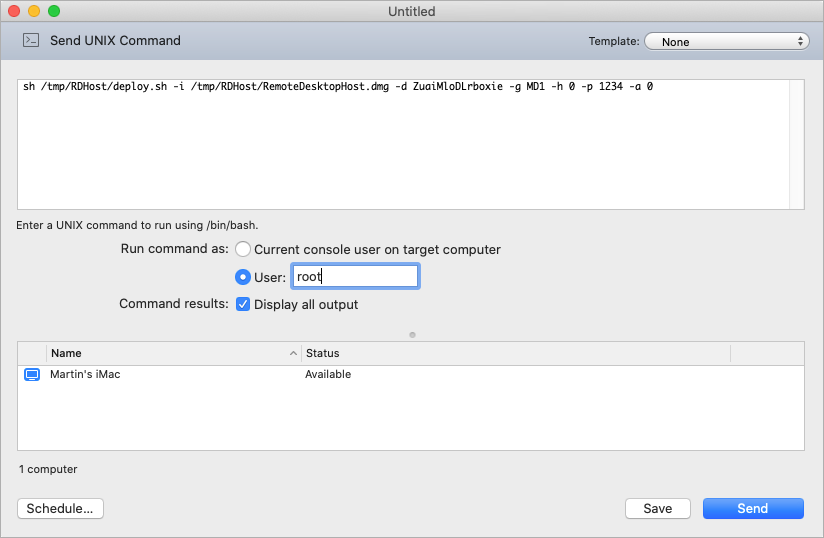Grab the split divider dot above computer list
This screenshot has height=538, width=824.
[x=412, y=334]
